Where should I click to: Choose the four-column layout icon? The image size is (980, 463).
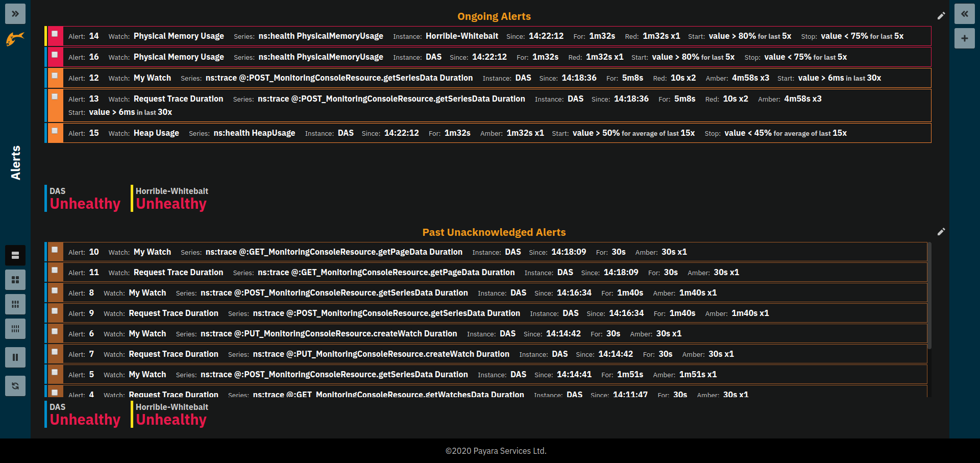coord(15,329)
